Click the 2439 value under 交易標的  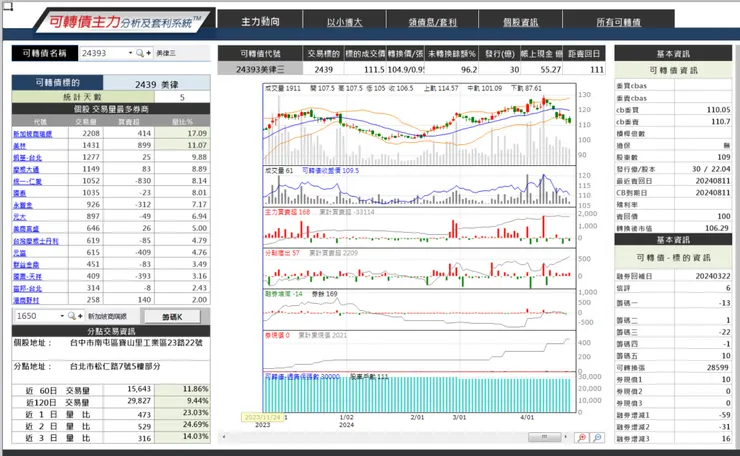pos(324,69)
